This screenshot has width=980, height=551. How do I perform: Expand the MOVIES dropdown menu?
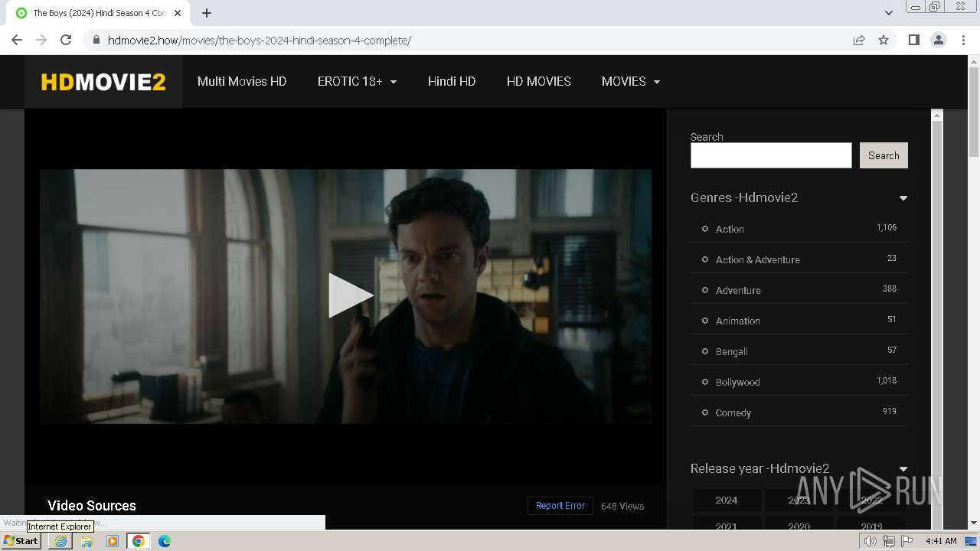[631, 81]
